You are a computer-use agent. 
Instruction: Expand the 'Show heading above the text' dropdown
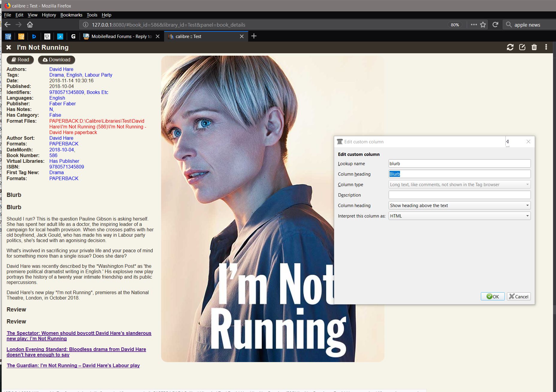pos(459,206)
